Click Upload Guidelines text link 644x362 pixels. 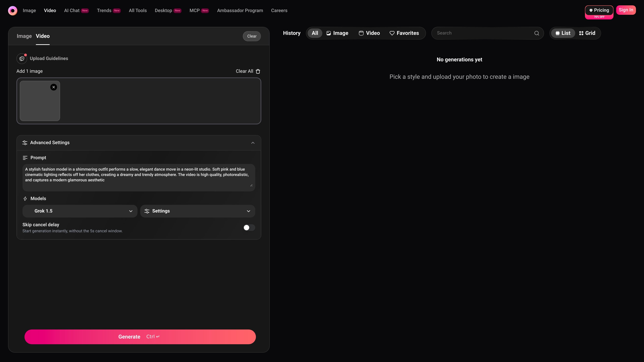tap(49, 58)
